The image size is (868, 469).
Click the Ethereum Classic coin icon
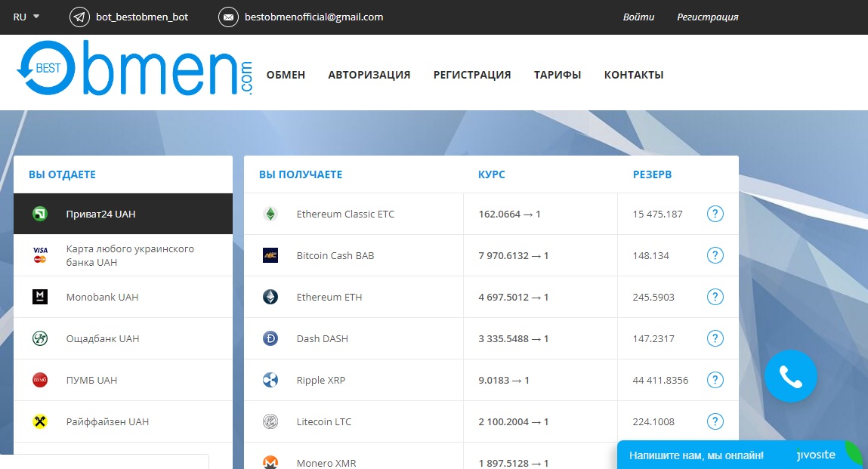pyautogui.click(x=270, y=214)
